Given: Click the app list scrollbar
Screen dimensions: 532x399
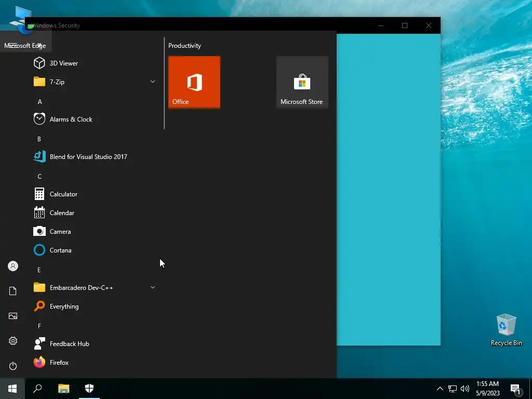Looking at the screenshot, I should [x=164, y=83].
